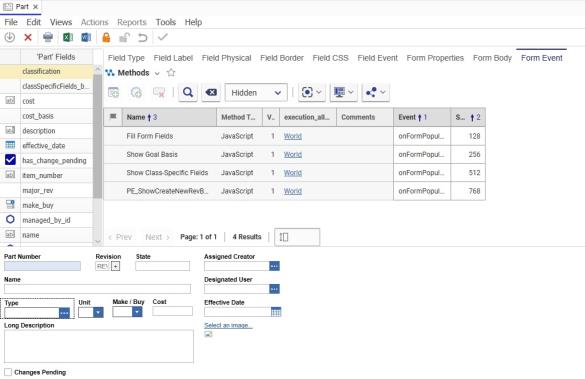Viewport: 585px width, 379px height.
Task: Click the Save (download) toolbar icon
Action: (10, 37)
